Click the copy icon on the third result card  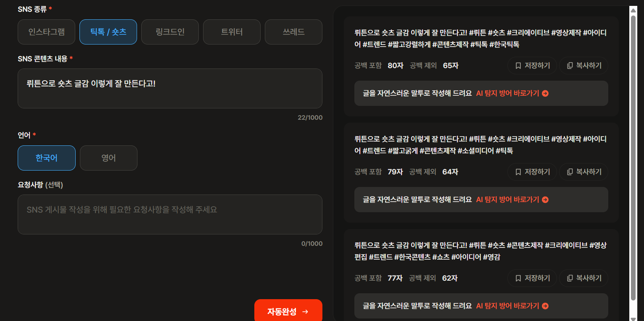570,278
